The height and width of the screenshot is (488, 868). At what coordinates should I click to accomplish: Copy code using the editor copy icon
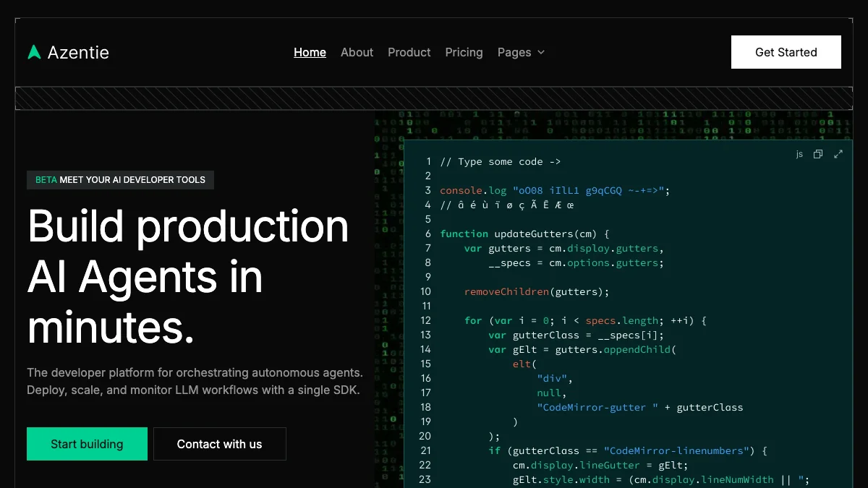(x=818, y=154)
